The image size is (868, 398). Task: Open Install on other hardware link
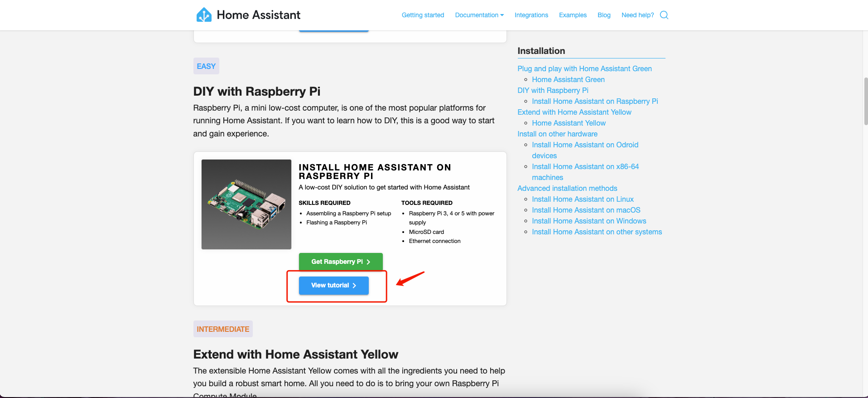pyautogui.click(x=557, y=134)
